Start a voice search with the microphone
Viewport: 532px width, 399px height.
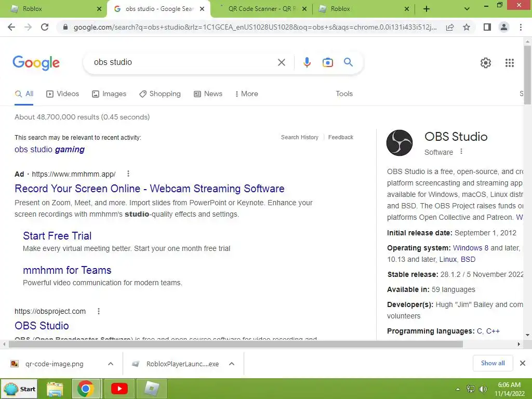307,62
